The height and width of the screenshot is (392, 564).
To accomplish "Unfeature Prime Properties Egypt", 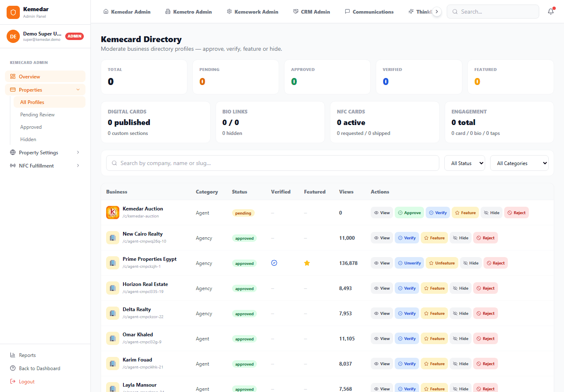I will 442,263.
